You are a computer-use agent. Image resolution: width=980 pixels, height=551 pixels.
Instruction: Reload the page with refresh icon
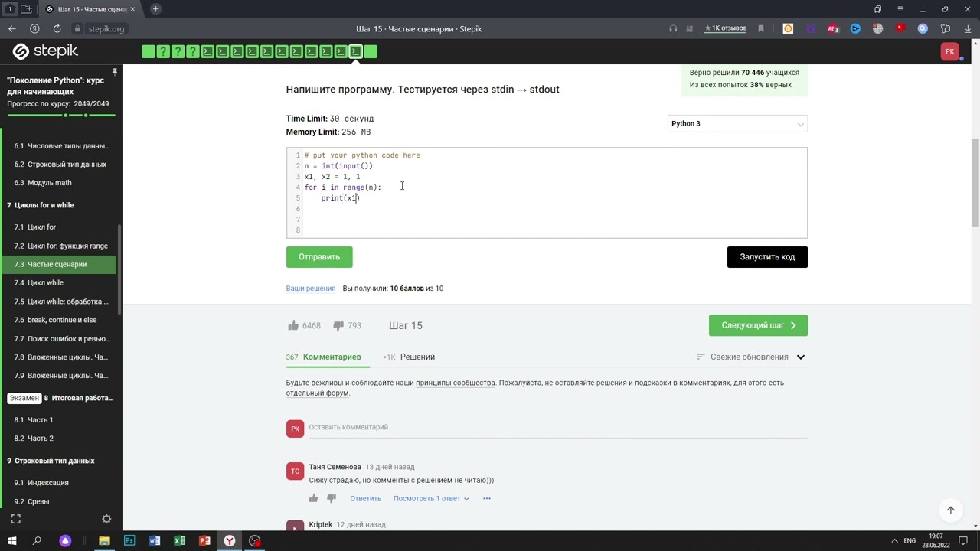click(57, 28)
